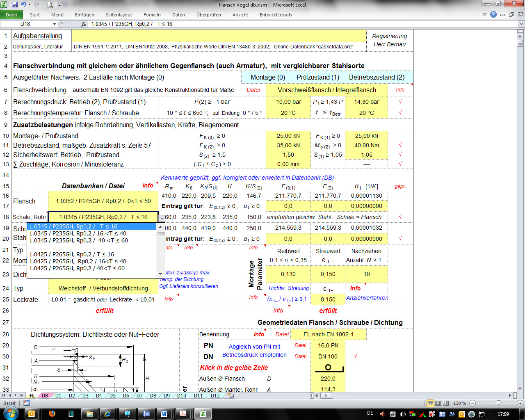Switch to the DB worksheet tab

coord(45,396)
